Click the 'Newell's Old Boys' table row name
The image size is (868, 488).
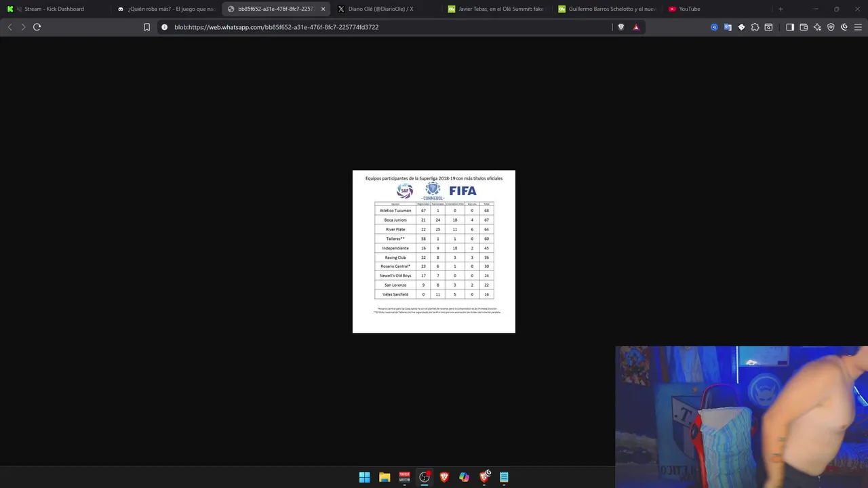point(395,276)
